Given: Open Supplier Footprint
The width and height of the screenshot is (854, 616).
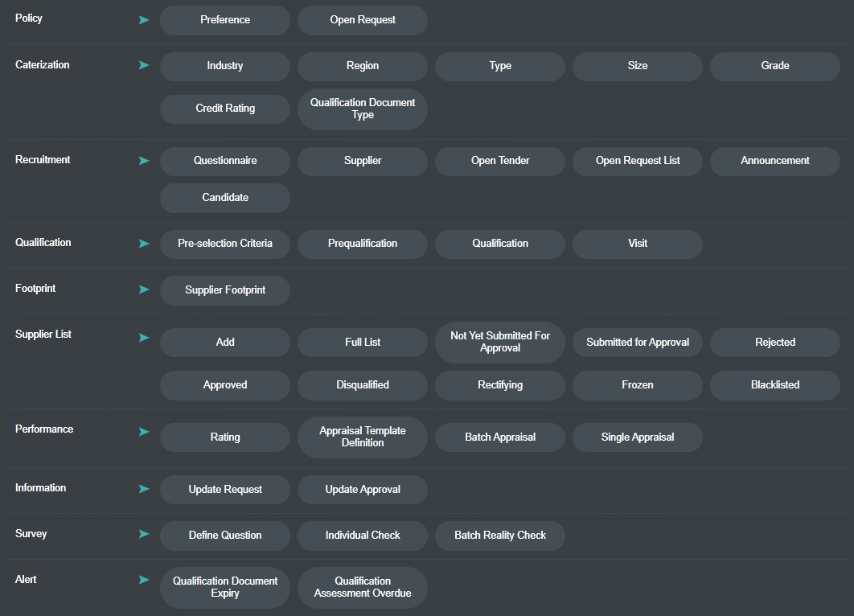Looking at the screenshot, I should pos(225,290).
